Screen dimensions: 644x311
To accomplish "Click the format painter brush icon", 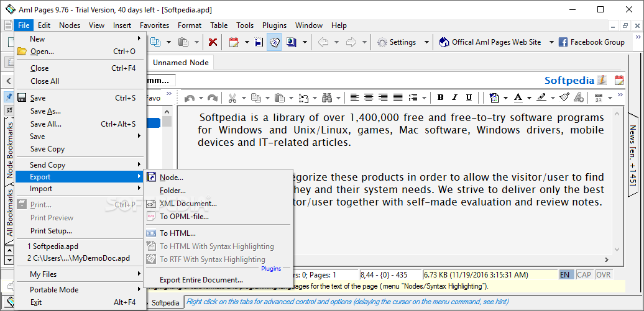I will [x=564, y=97].
